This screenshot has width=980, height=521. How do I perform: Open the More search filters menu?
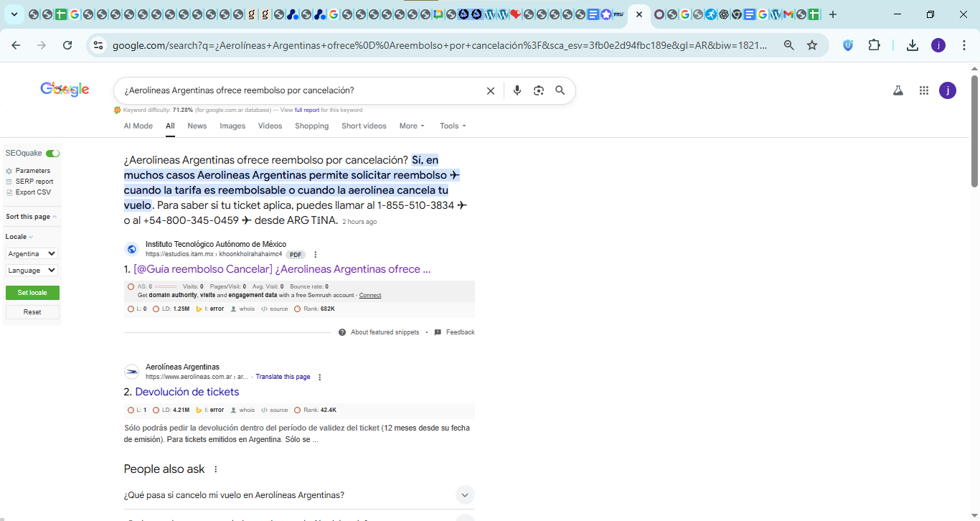coord(412,126)
